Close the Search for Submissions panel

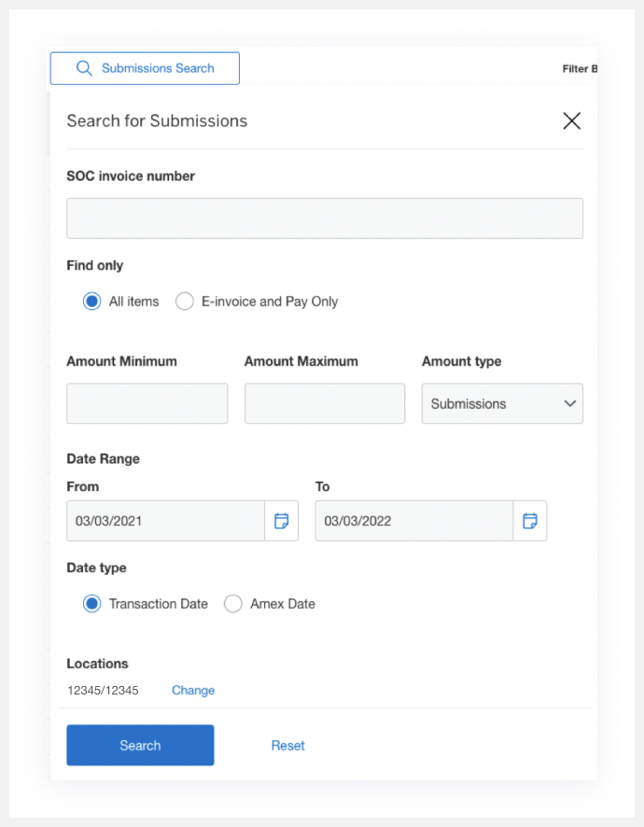[572, 120]
